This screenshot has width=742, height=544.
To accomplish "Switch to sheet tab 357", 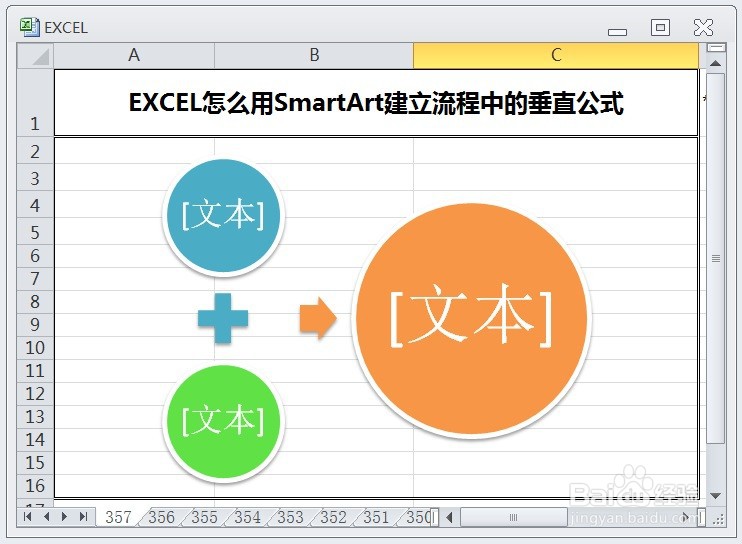I will point(118,517).
